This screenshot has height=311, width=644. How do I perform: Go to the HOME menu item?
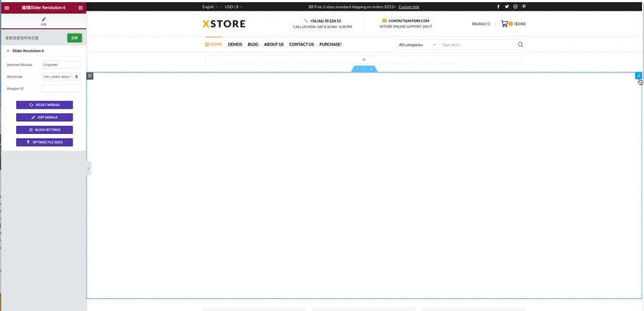pos(213,44)
